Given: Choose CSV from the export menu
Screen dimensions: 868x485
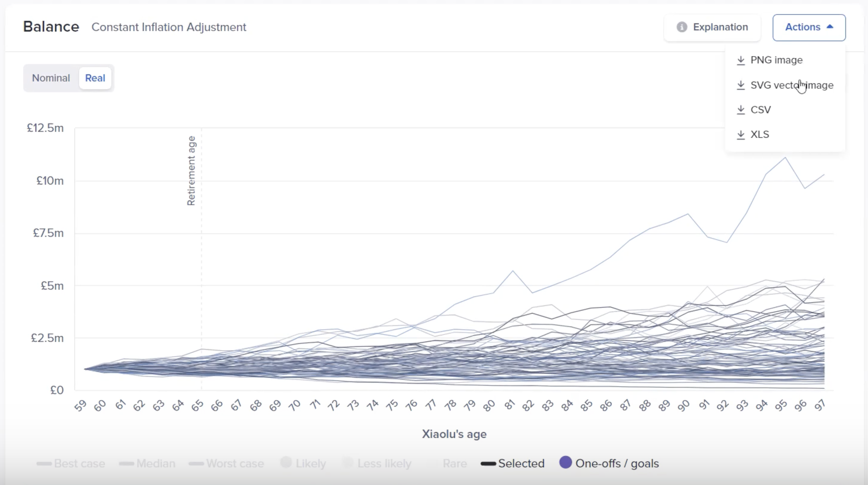Looking at the screenshot, I should pos(760,110).
